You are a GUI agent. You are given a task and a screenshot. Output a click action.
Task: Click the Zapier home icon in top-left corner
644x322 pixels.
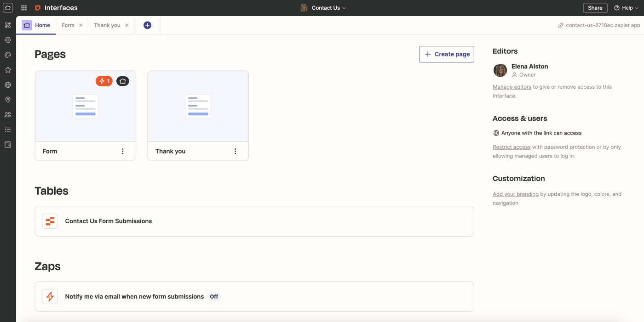pyautogui.click(x=8, y=8)
